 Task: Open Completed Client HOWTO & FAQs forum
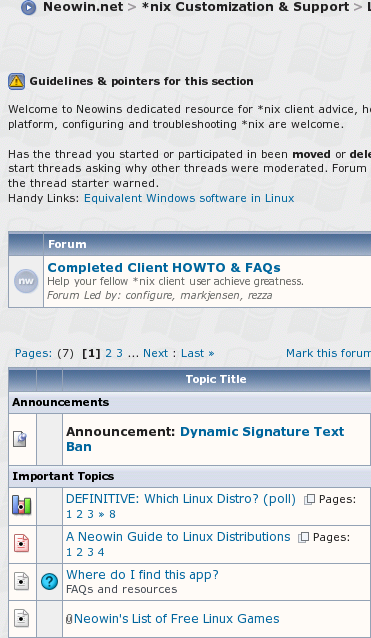(x=164, y=268)
